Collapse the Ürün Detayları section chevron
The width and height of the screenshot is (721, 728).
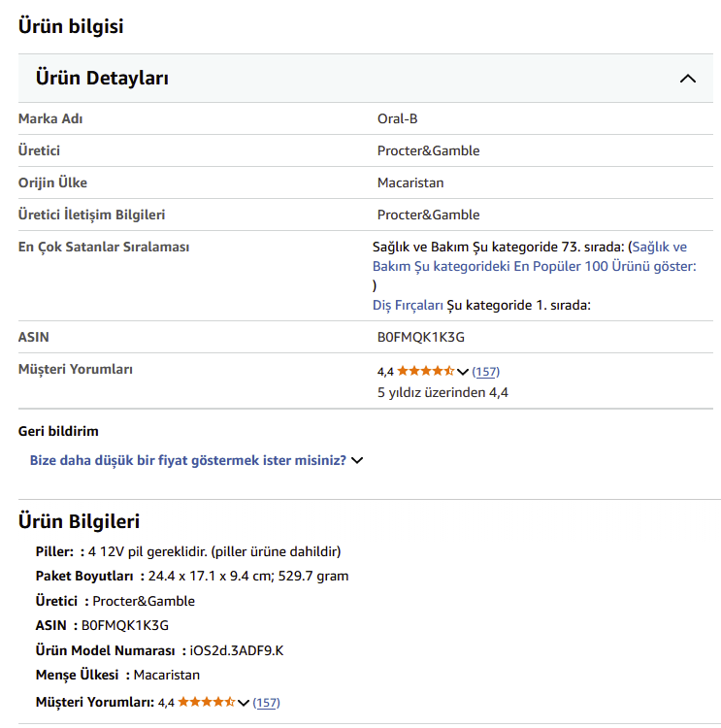point(688,79)
